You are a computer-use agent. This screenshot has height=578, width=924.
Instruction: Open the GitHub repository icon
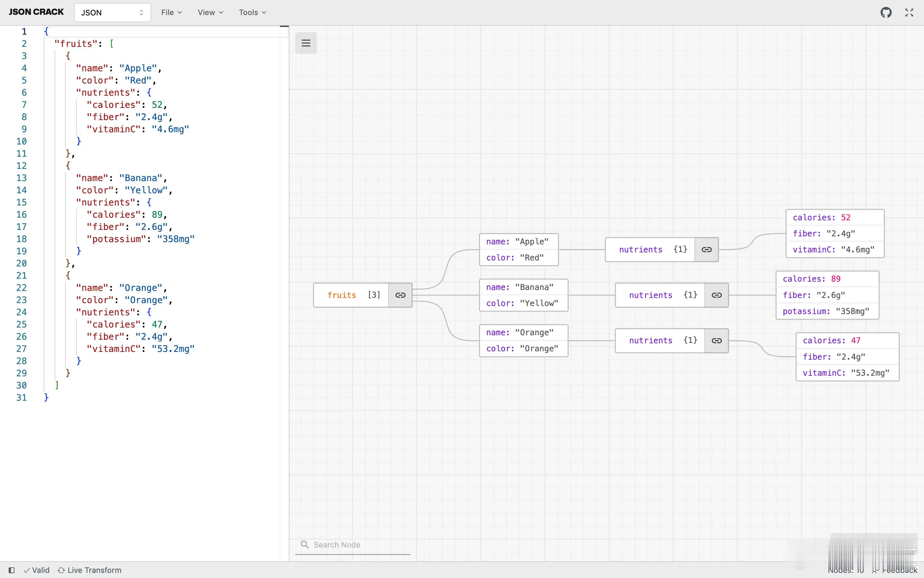pos(886,13)
